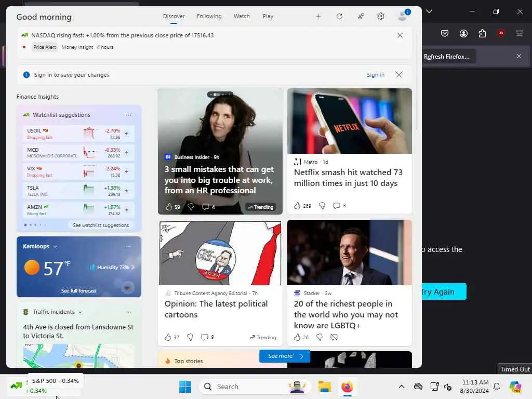
Task: Dismiss the Refresh Firefox notification bar
Action: tap(519, 56)
